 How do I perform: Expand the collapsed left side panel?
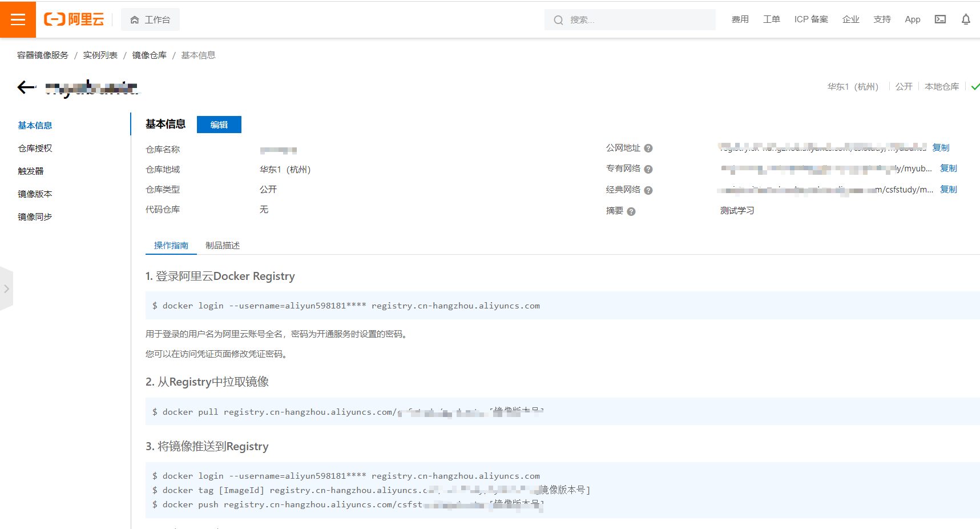coord(6,289)
